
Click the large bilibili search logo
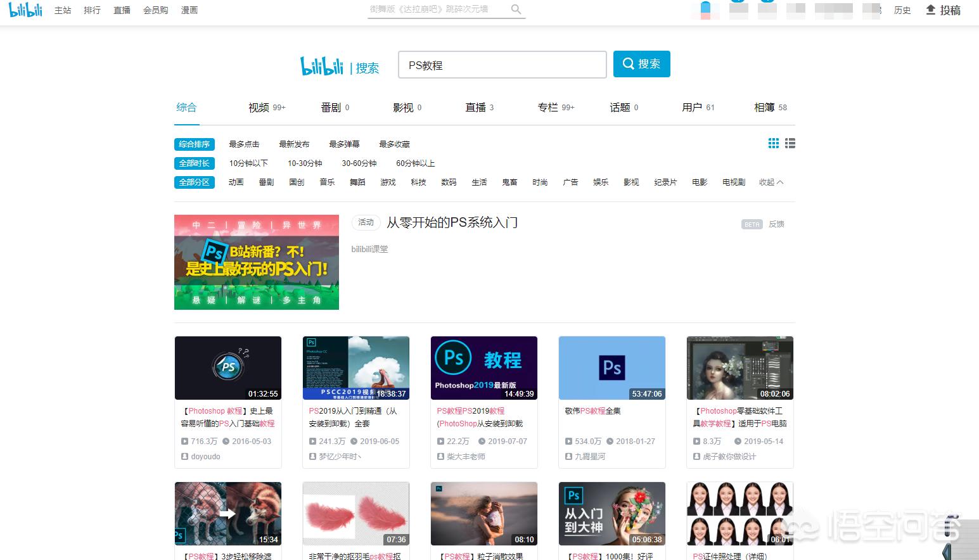[x=322, y=65]
